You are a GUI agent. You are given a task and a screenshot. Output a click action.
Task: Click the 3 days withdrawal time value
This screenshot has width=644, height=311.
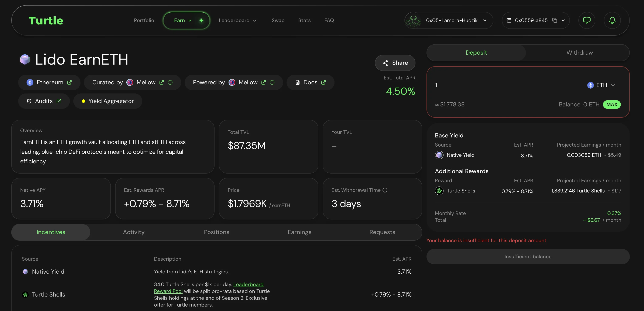pyautogui.click(x=346, y=204)
